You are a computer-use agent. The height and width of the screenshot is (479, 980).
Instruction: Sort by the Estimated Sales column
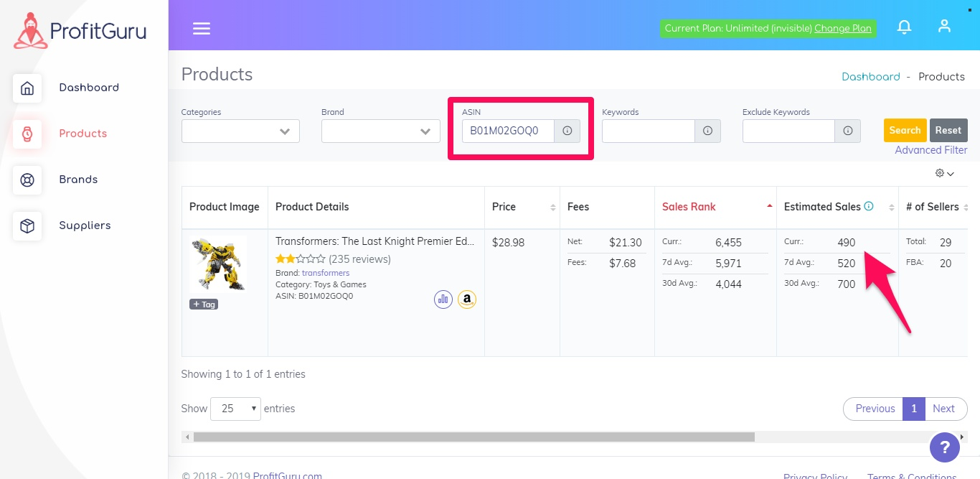click(x=837, y=207)
